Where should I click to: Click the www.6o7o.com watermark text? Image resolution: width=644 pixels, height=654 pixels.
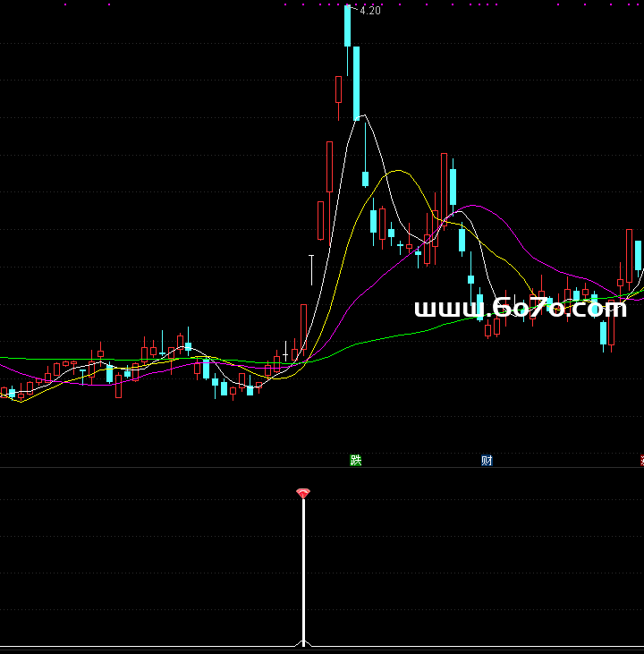click(521, 309)
